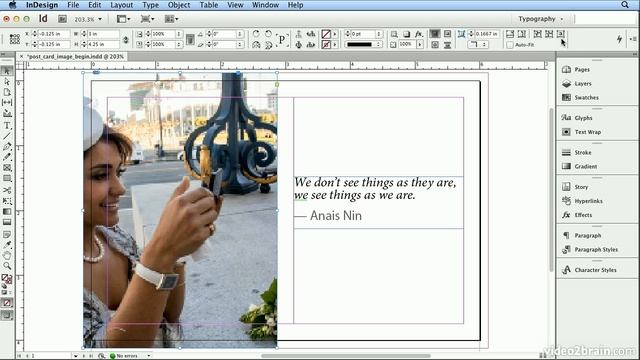640x360 pixels.
Task: Open the zoom level 203.3% dropdown
Action: [100, 19]
